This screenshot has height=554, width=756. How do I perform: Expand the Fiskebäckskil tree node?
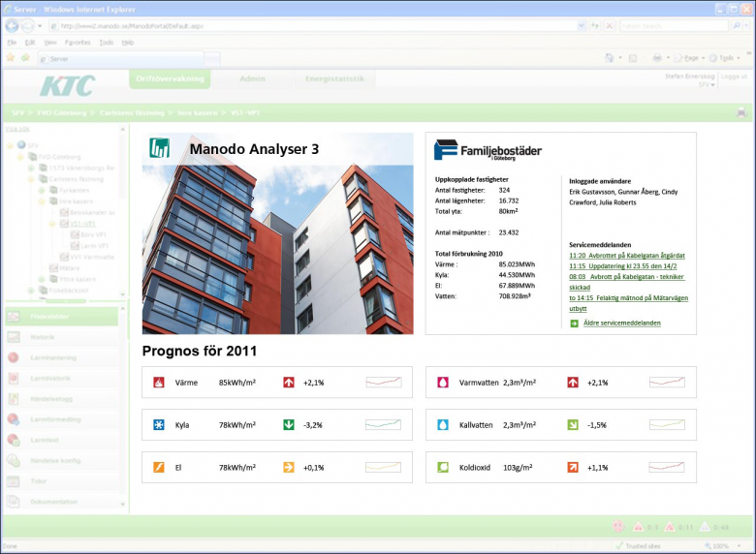[x=31, y=291]
